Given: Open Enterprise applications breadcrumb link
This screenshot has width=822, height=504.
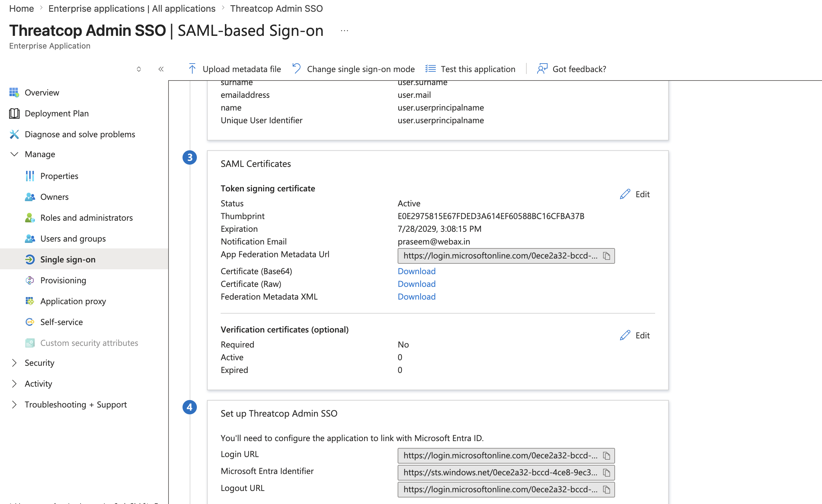Looking at the screenshot, I should [132, 8].
